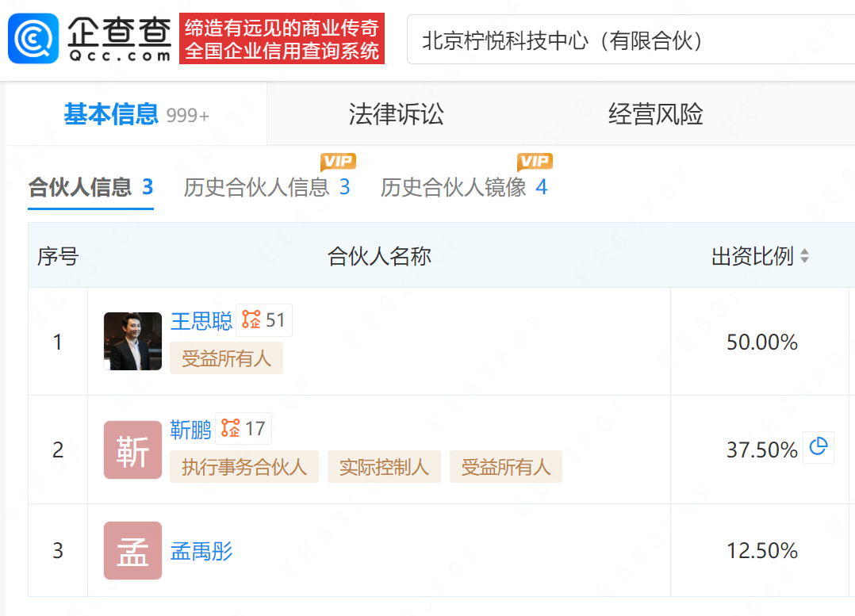Click the Qcc.com logo icon
Screen dimensions: 855x616
pos(34,38)
